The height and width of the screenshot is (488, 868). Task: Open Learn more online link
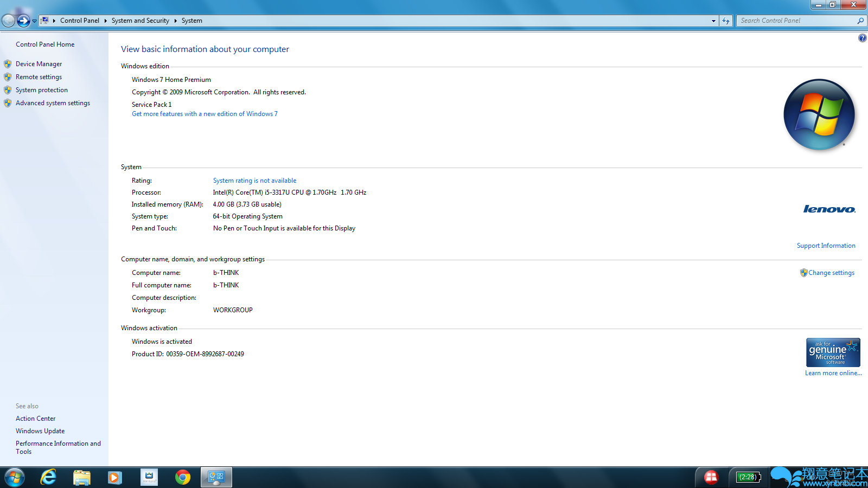click(x=833, y=373)
